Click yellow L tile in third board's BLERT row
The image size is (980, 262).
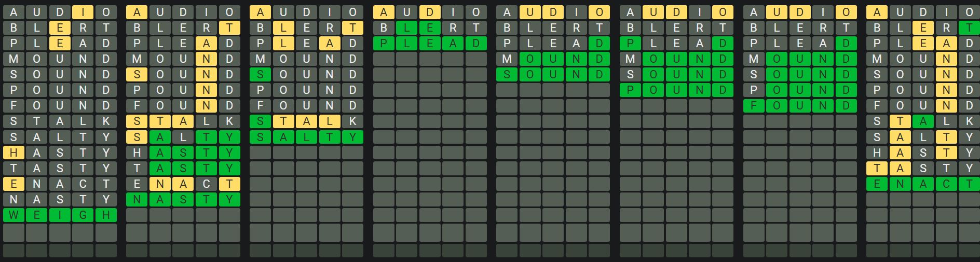coord(283,27)
